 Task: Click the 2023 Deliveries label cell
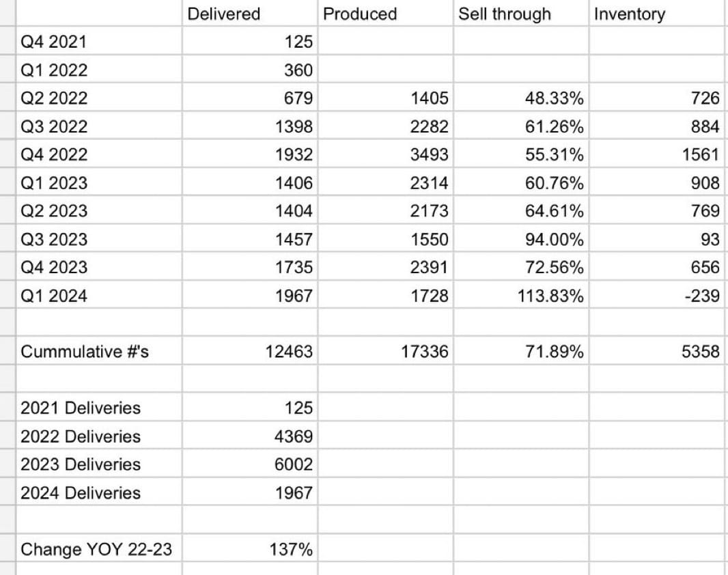99,464
